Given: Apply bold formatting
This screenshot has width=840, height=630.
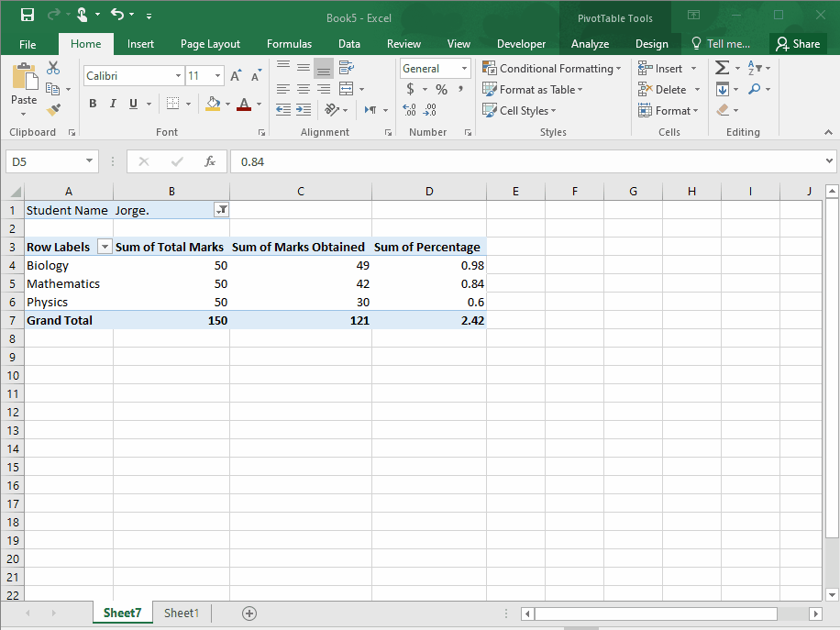Looking at the screenshot, I should click(x=92, y=103).
